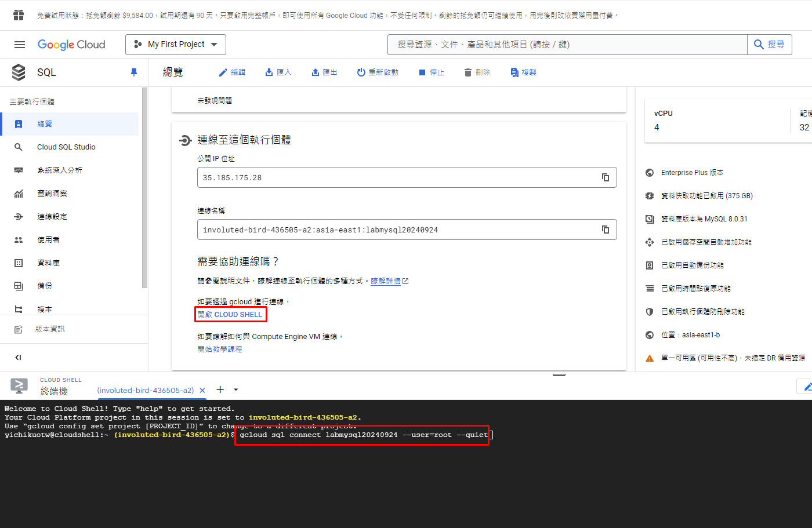
Task: Select the involuted-bird-436505-a2 terminal tab
Action: coord(145,391)
